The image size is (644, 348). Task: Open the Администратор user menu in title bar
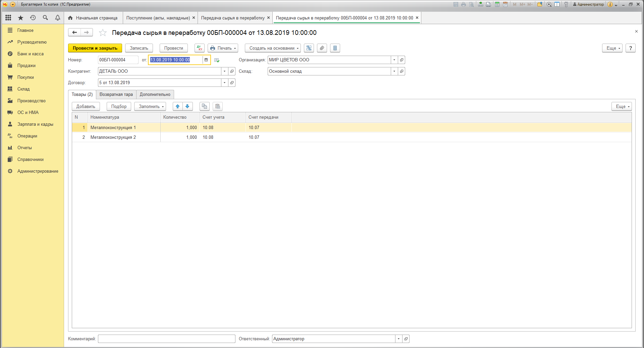tap(588, 4)
